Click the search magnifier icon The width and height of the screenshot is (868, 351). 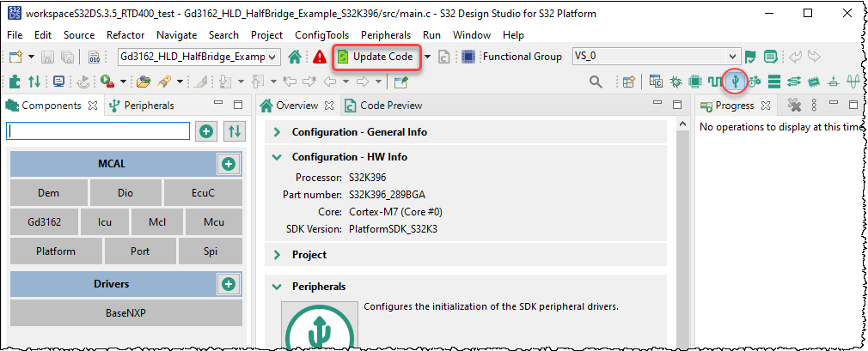pos(595,82)
